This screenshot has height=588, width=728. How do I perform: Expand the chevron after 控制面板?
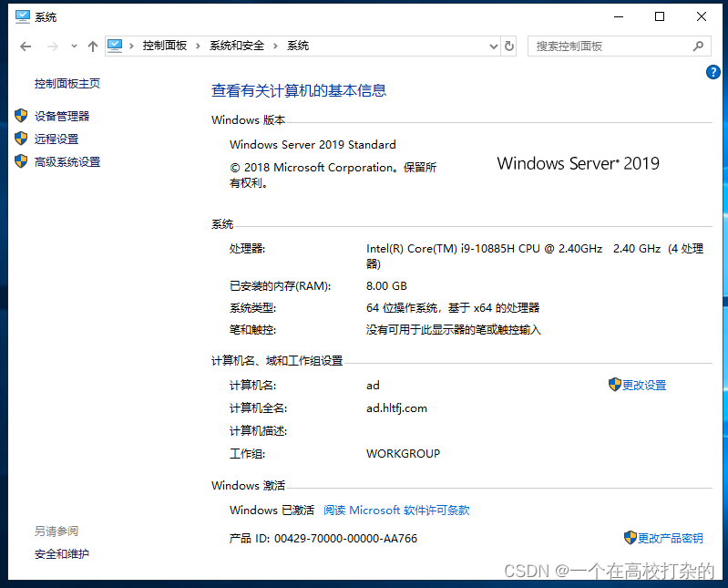point(199,46)
